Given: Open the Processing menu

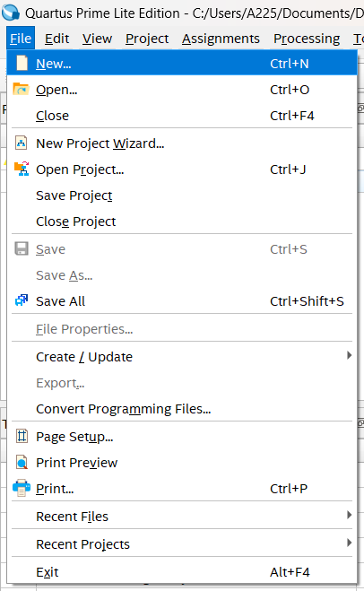Looking at the screenshot, I should (x=307, y=39).
